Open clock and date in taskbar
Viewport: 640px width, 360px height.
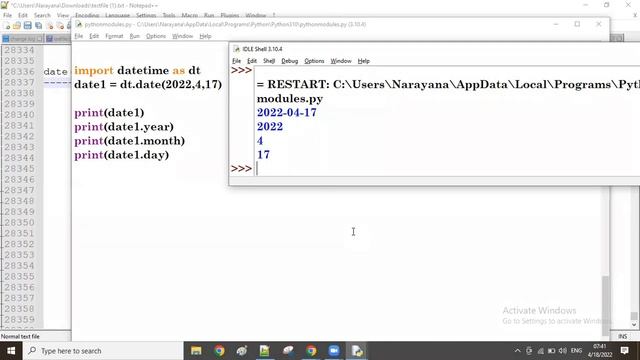coord(600,351)
